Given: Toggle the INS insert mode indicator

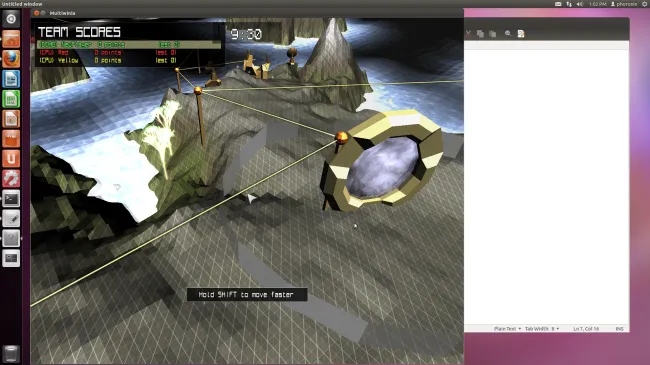Looking at the screenshot, I should [619, 328].
